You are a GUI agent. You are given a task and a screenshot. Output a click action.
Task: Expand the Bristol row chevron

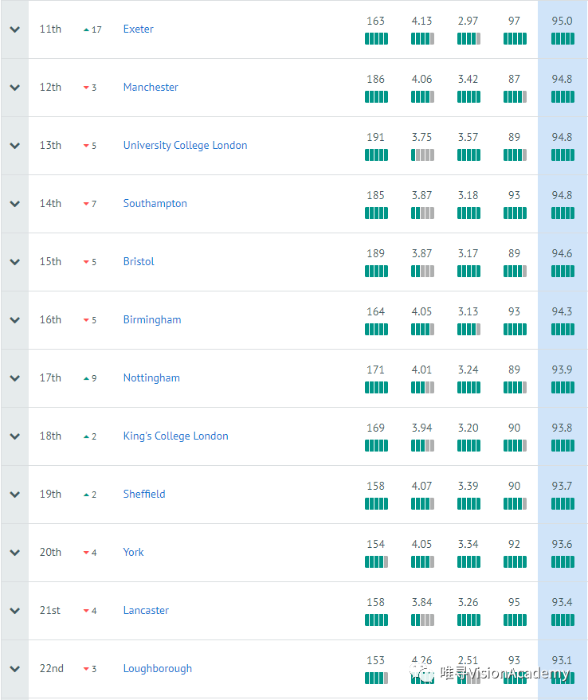point(15,262)
